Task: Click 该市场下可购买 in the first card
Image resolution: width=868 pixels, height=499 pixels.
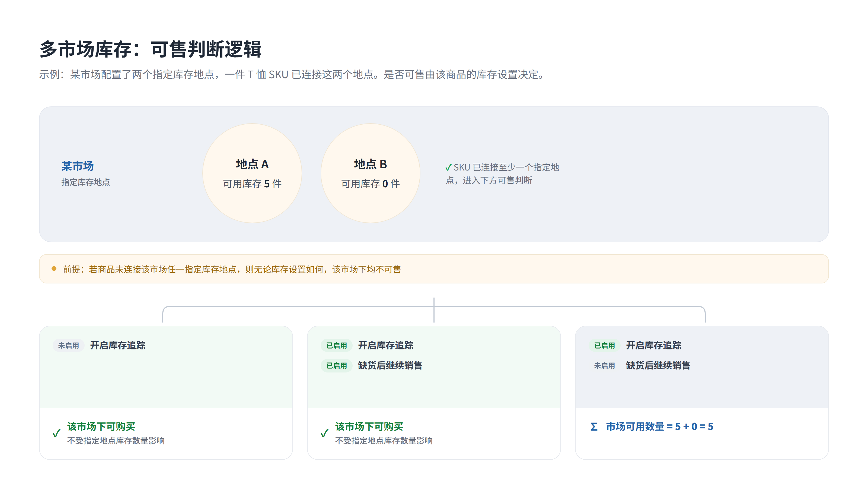Action: 101,426
